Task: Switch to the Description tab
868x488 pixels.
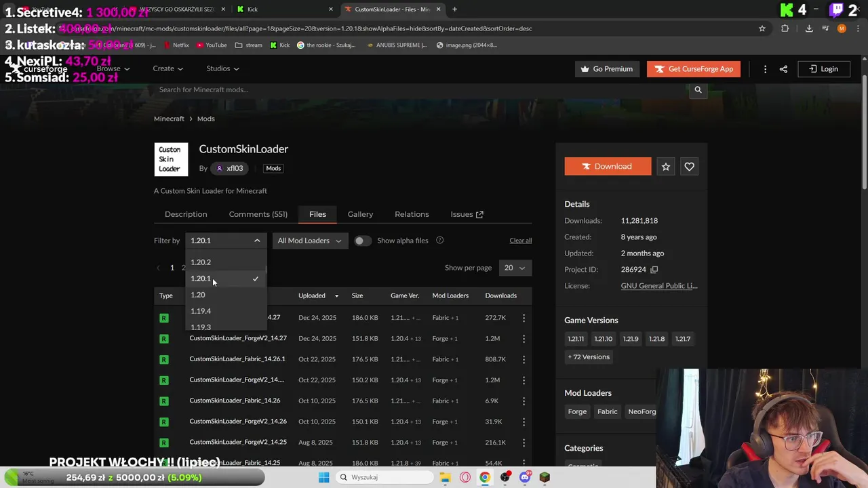Action: coord(186,214)
